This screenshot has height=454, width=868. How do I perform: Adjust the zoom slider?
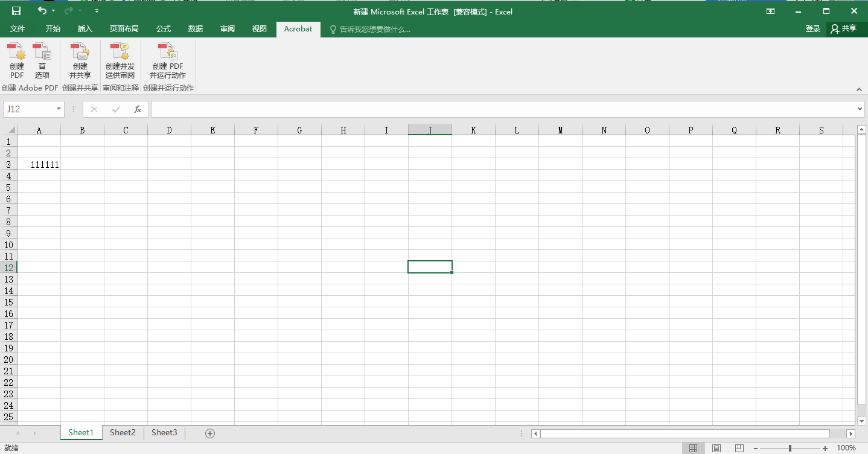coord(791,448)
